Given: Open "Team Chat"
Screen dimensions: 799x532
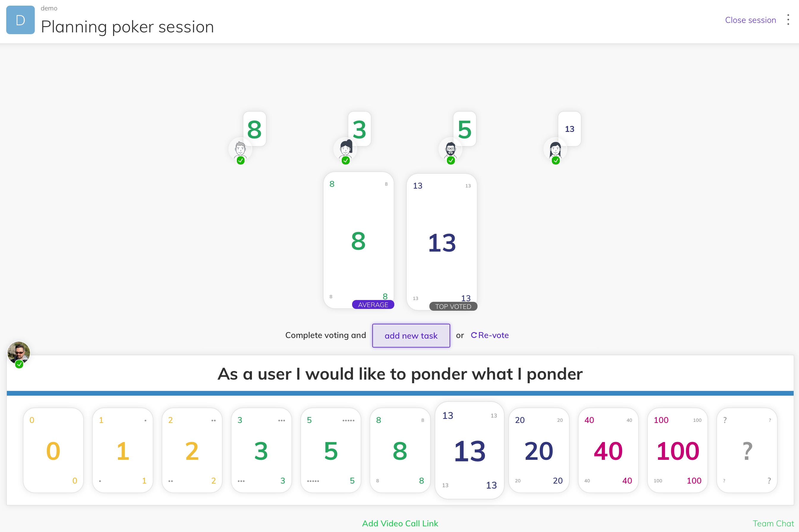Looking at the screenshot, I should click(x=774, y=523).
